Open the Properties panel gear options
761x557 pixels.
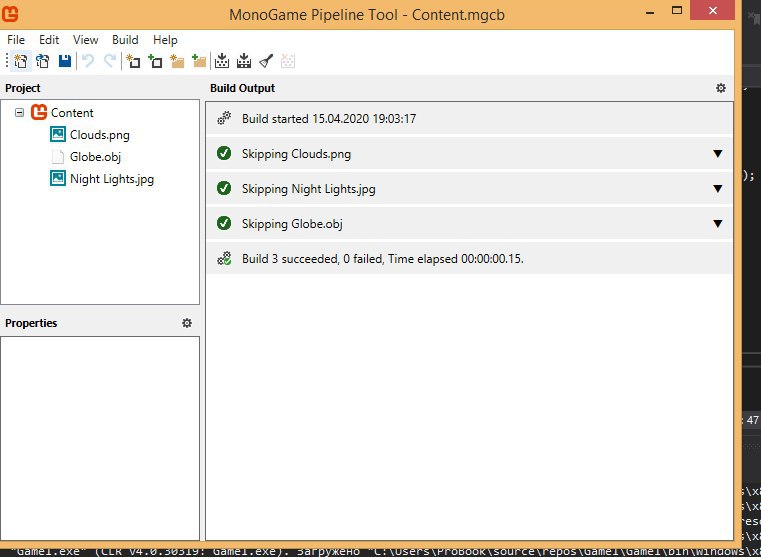coord(187,323)
